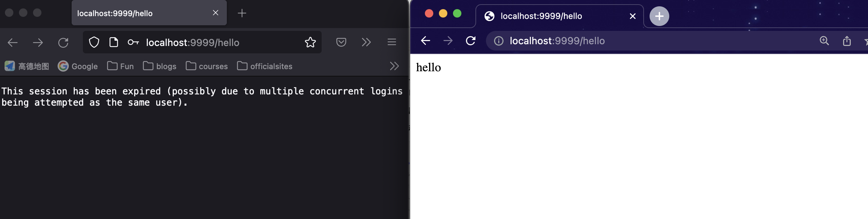Image resolution: width=868 pixels, height=219 pixels.
Task: Focus the Firefox address bar URL
Action: tap(192, 42)
